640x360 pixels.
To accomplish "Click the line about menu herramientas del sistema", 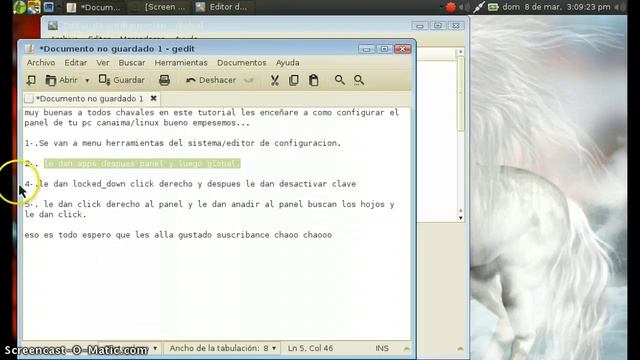I will 182,143.
